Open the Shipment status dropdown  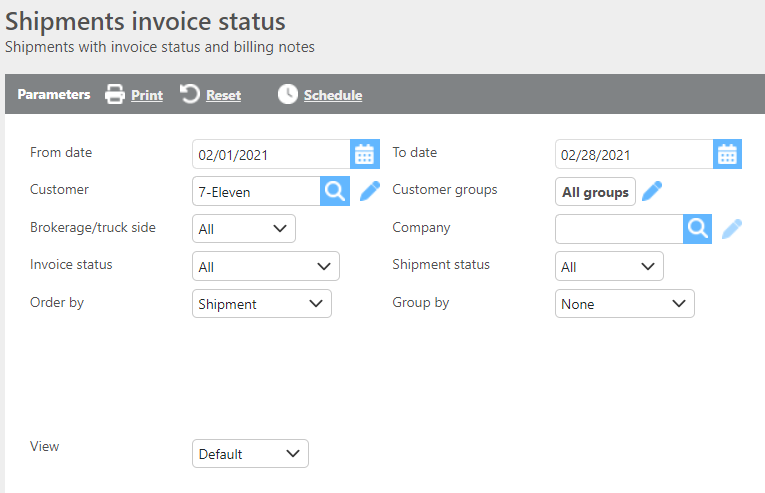coord(609,266)
